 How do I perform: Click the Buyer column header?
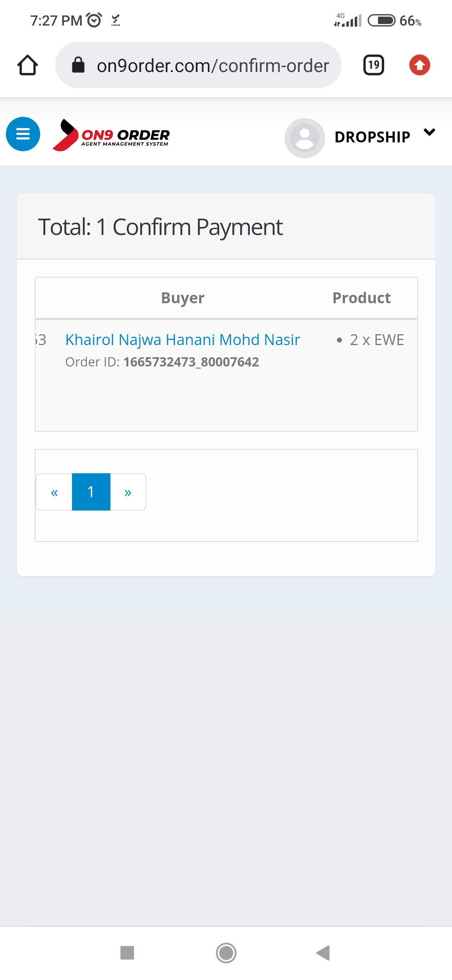tap(183, 298)
